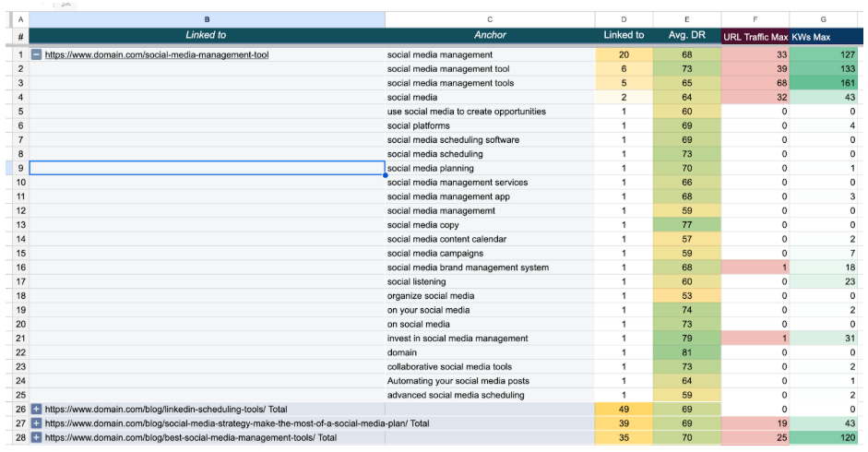Expand the linkedin-scheduling-tools Total group
868x452 pixels.
tap(36, 410)
